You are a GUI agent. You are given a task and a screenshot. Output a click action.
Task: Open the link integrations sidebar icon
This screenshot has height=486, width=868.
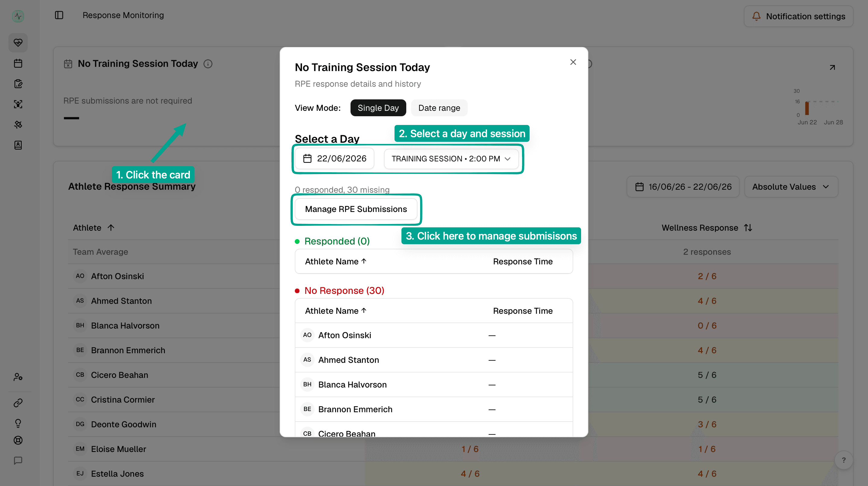18,403
